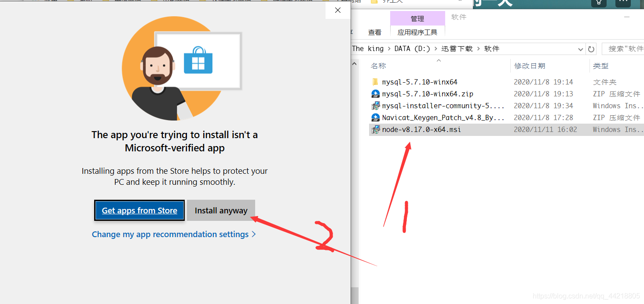644x304 pixels.
Task: Select the mysql-5.7.10-winx64 folder name
Action: click(420, 82)
